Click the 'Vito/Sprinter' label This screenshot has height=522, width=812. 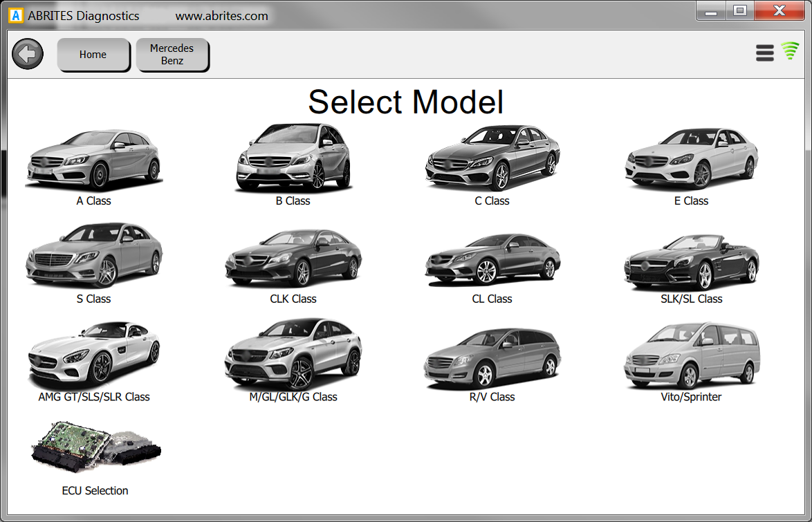[692, 397]
